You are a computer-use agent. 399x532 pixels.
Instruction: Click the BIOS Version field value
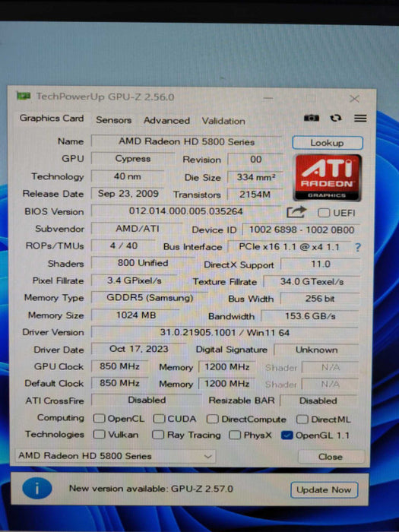point(185,211)
